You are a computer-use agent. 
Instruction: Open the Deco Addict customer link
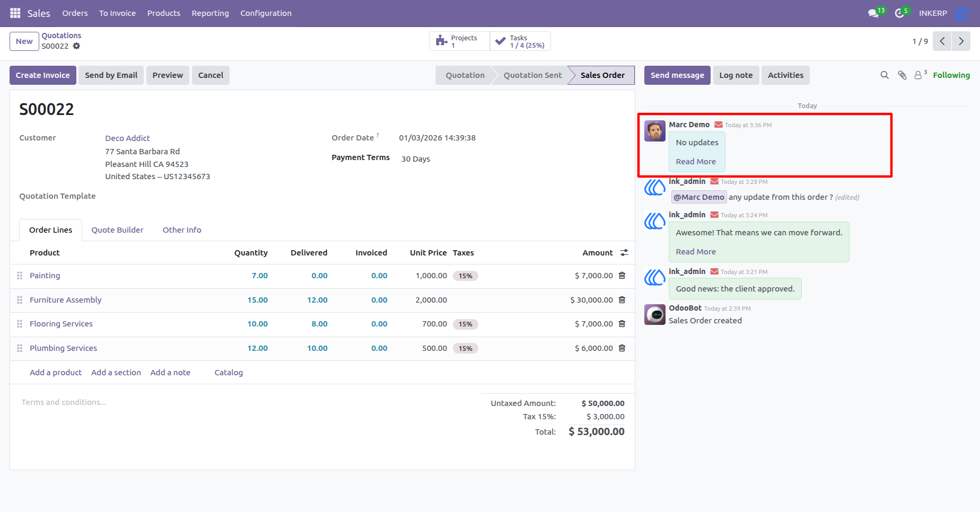coord(127,138)
